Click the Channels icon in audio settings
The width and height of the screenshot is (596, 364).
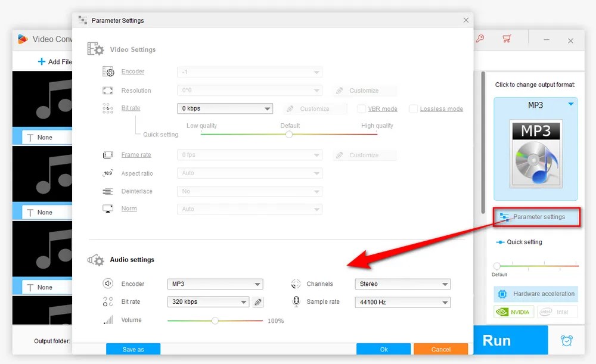coord(296,284)
